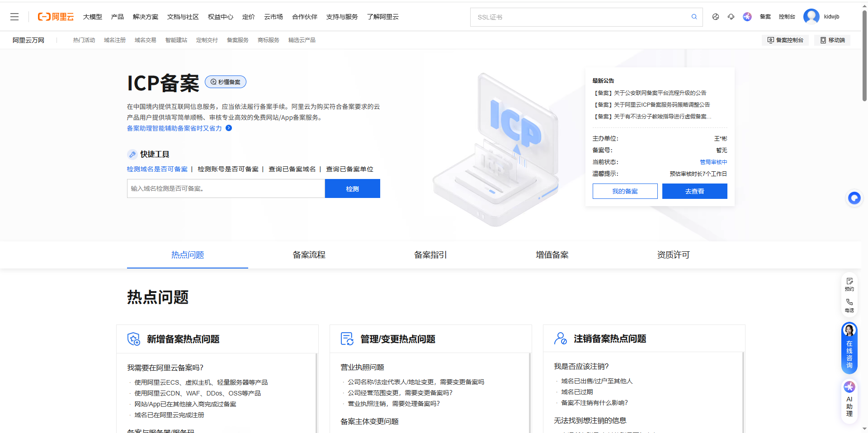Click 备案 link in header
Image resolution: width=868 pixels, height=433 pixels.
tap(765, 17)
